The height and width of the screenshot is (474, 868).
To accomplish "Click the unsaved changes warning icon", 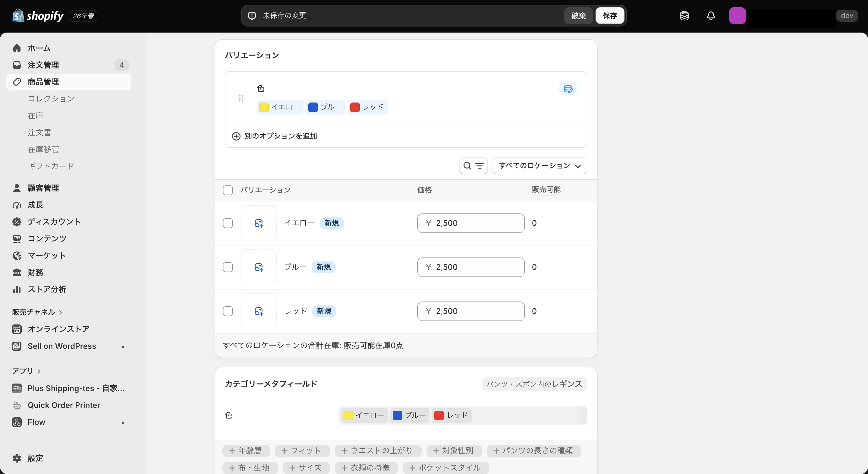I will click(252, 15).
